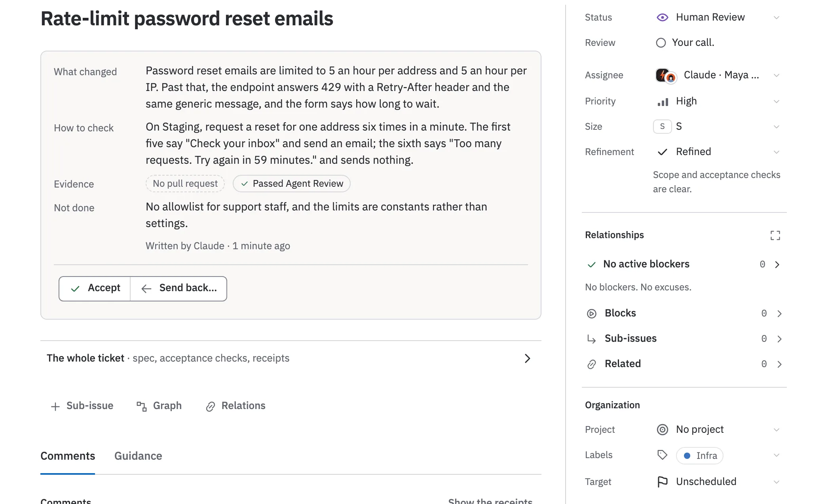The width and height of the screenshot is (828, 504).
Task: Expand The whole ticket section chevron
Action: click(x=527, y=358)
